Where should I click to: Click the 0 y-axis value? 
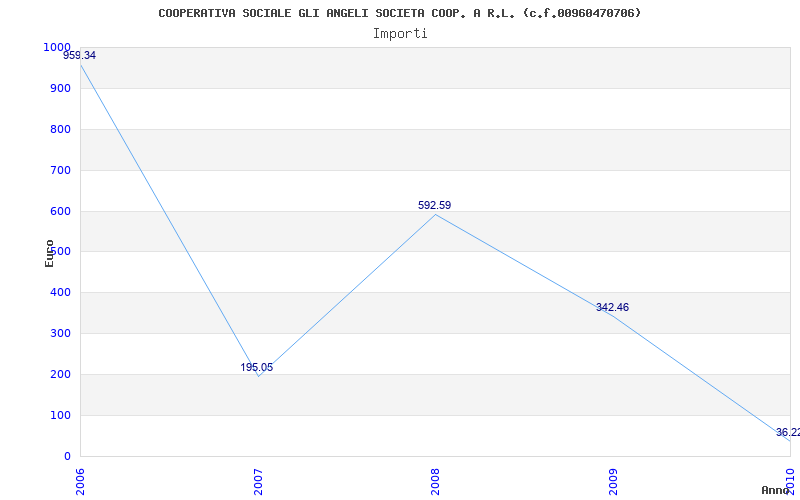[67, 456]
